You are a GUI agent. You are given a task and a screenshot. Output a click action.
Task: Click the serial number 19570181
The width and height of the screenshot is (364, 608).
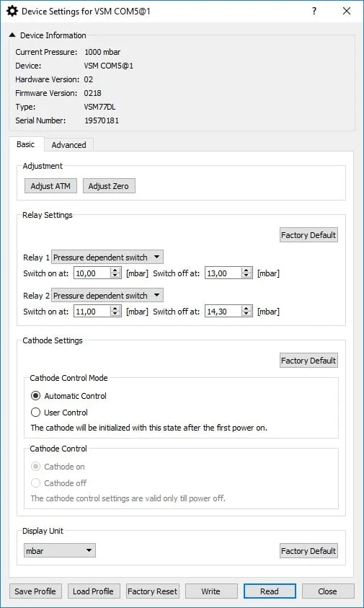tap(102, 120)
